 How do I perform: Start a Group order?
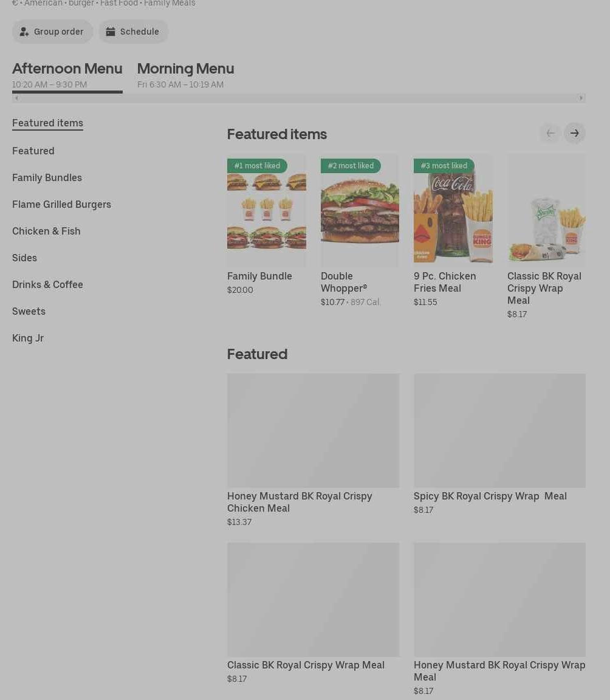tap(52, 32)
